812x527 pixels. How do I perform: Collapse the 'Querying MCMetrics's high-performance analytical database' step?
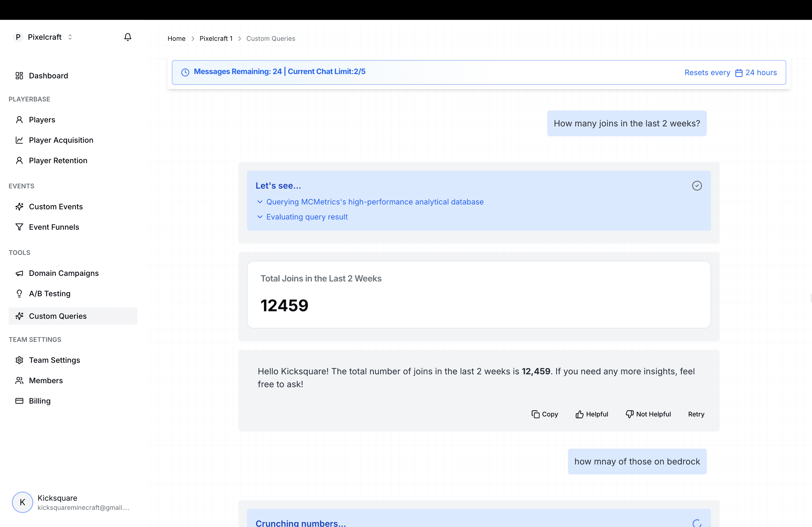point(260,202)
